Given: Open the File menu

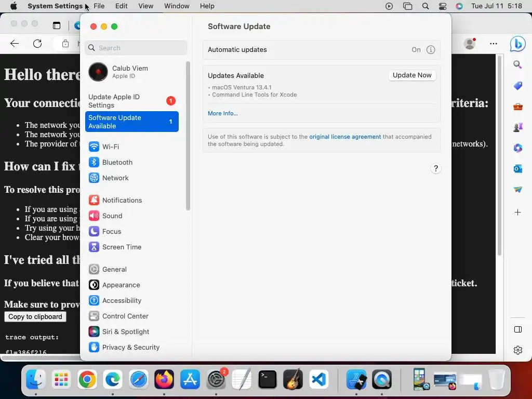Looking at the screenshot, I should tap(99, 6).
